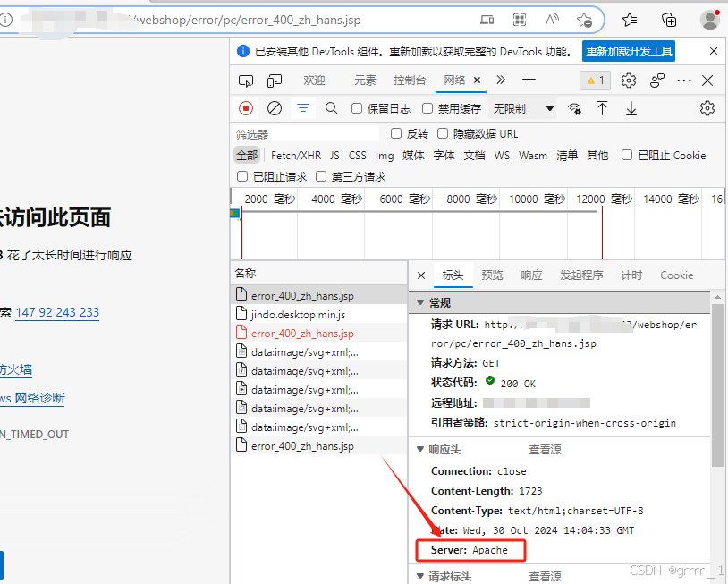Open the warning issues counter badge
728x584 pixels.
tap(596, 80)
